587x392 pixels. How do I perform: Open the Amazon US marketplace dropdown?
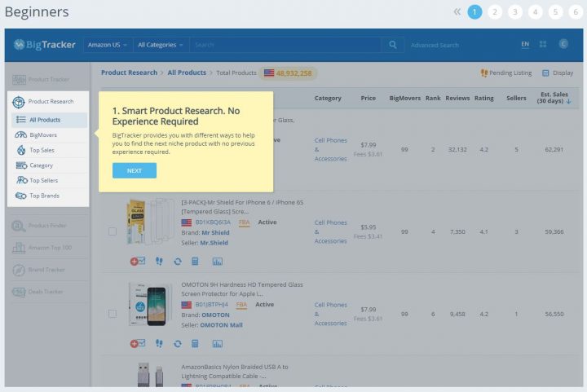click(x=108, y=45)
